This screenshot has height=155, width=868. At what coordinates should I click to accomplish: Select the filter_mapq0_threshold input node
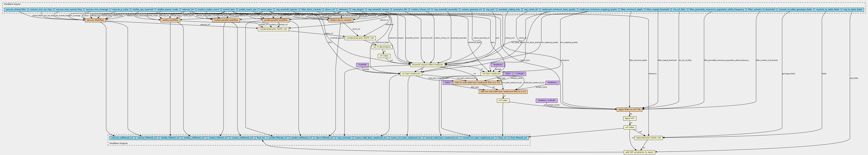click(x=658, y=10)
